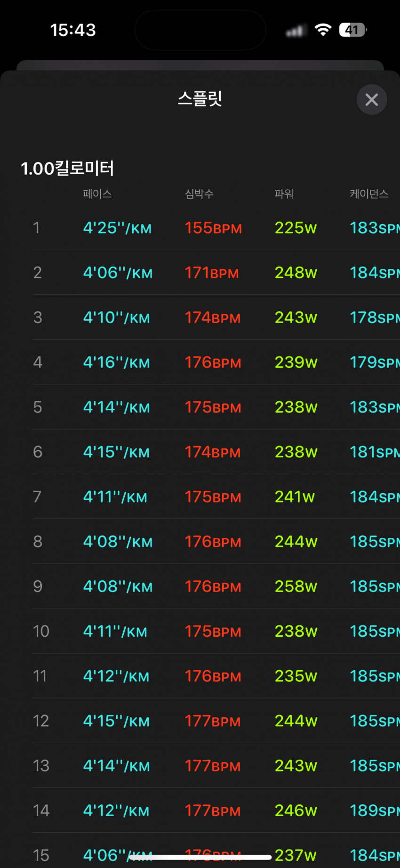Tap the home indicator bar at bottom

pyautogui.click(x=200, y=857)
